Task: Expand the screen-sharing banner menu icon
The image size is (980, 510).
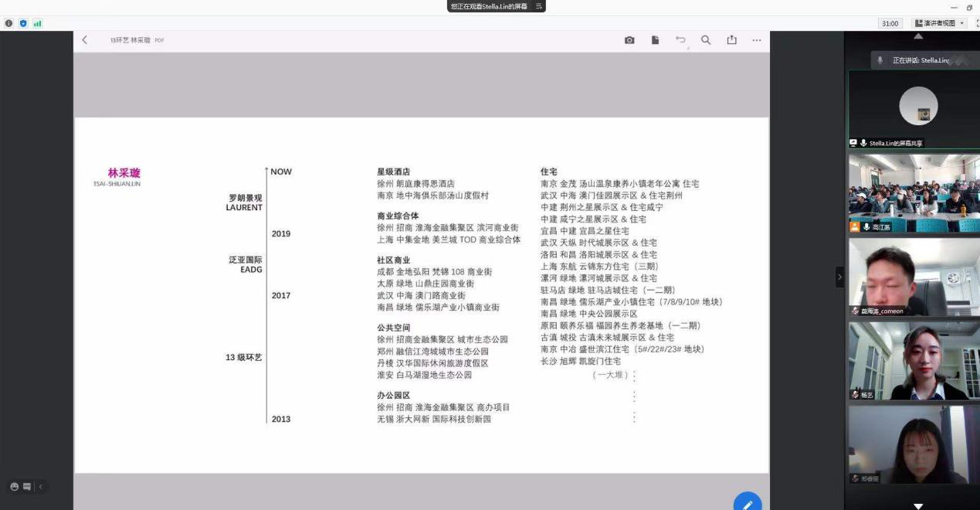Action: click(539, 6)
